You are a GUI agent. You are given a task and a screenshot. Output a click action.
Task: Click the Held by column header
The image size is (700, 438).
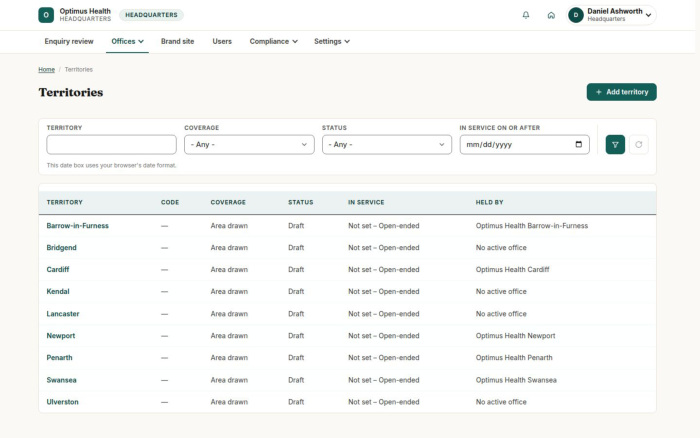(489, 202)
